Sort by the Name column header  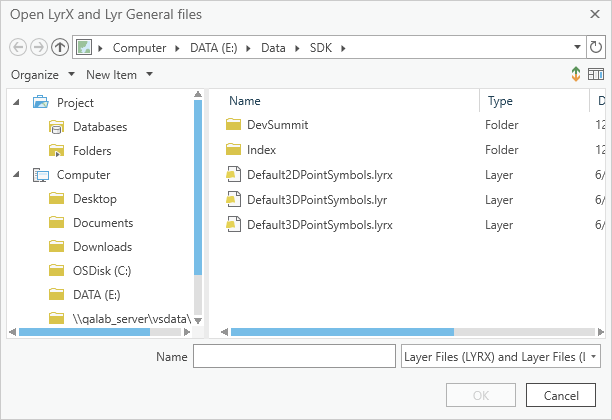pyautogui.click(x=245, y=101)
